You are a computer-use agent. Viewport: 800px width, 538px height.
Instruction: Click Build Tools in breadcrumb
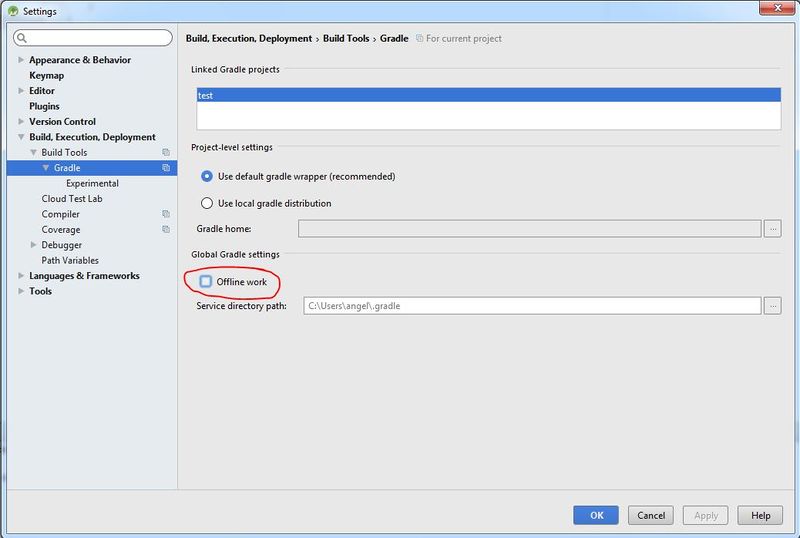346,38
